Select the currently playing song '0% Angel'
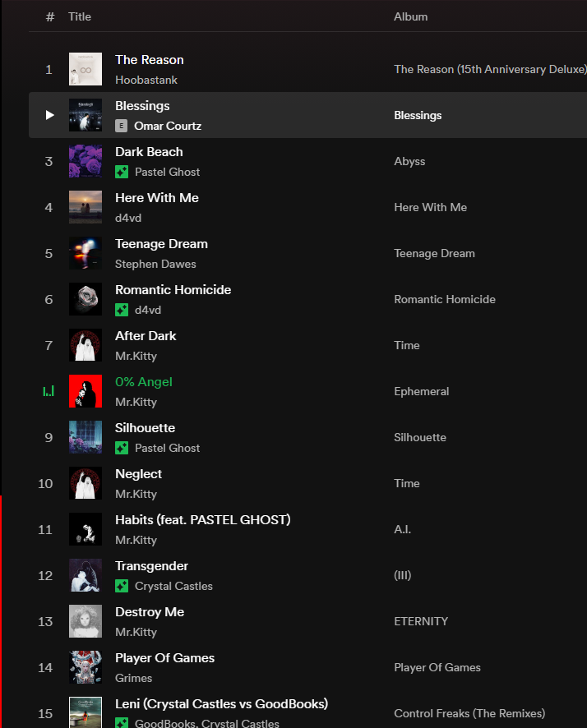The height and width of the screenshot is (728, 587). (143, 382)
